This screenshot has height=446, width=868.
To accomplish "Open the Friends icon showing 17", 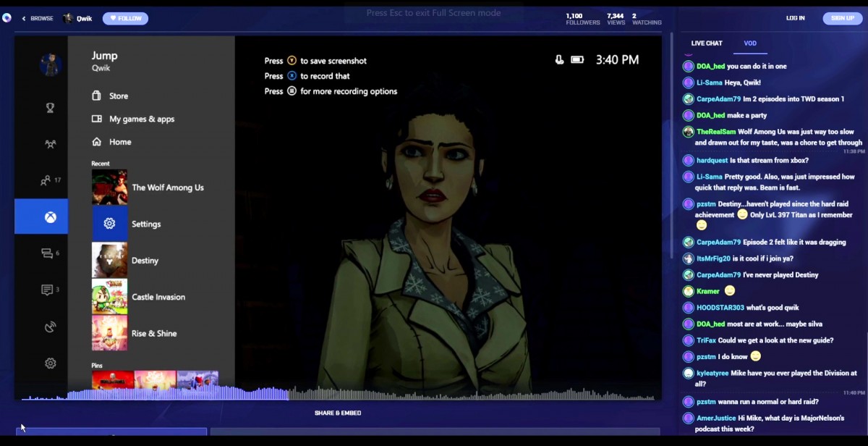I will pyautogui.click(x=46, y=180).
